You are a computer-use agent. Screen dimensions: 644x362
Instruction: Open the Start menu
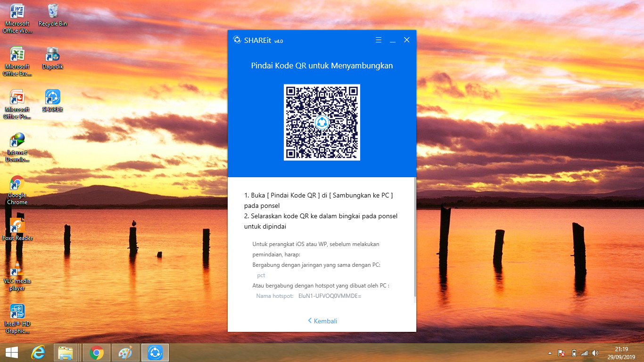pos(11,352)
